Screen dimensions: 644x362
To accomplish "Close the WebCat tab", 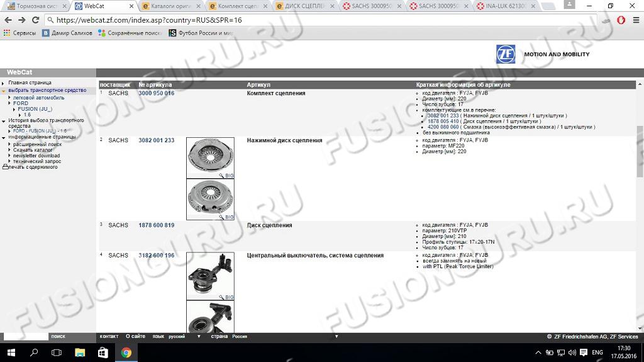I will 131,6.
